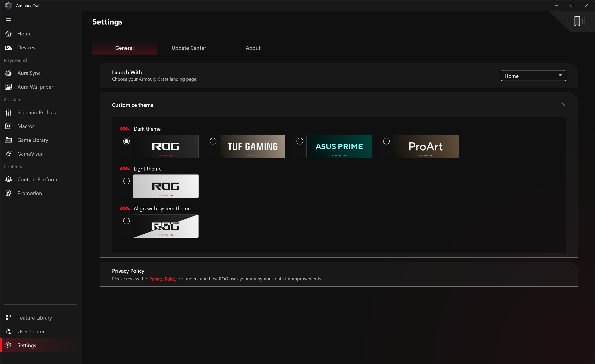Open the GameVisual icon
Viewport: 595px width, 364px height.
9,154
